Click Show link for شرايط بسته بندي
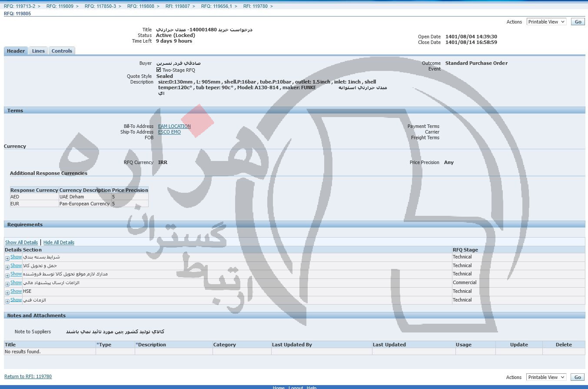This screenshot has width=588, height=389. pyautogui.click(x=16, y=257)
